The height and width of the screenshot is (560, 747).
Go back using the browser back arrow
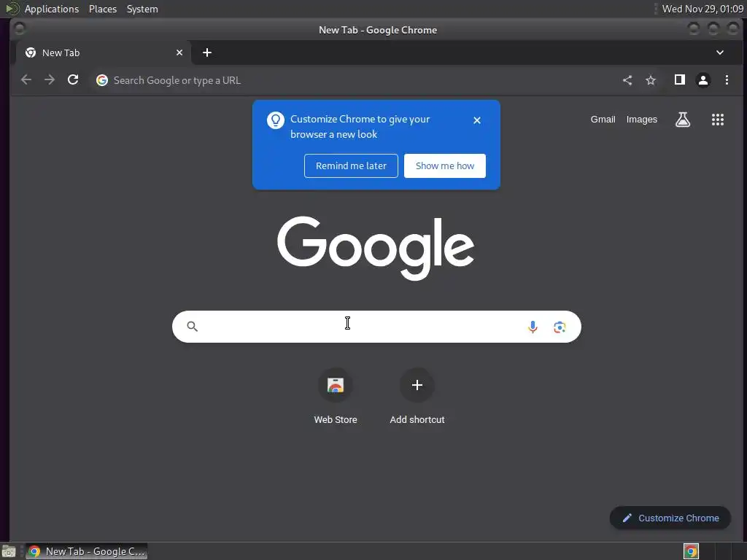pos(26,80)
